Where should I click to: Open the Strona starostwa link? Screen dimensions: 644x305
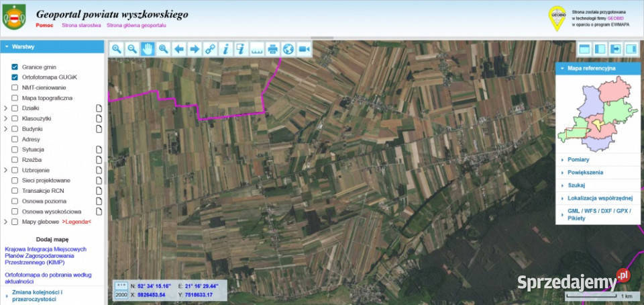[x=81, y=26]
